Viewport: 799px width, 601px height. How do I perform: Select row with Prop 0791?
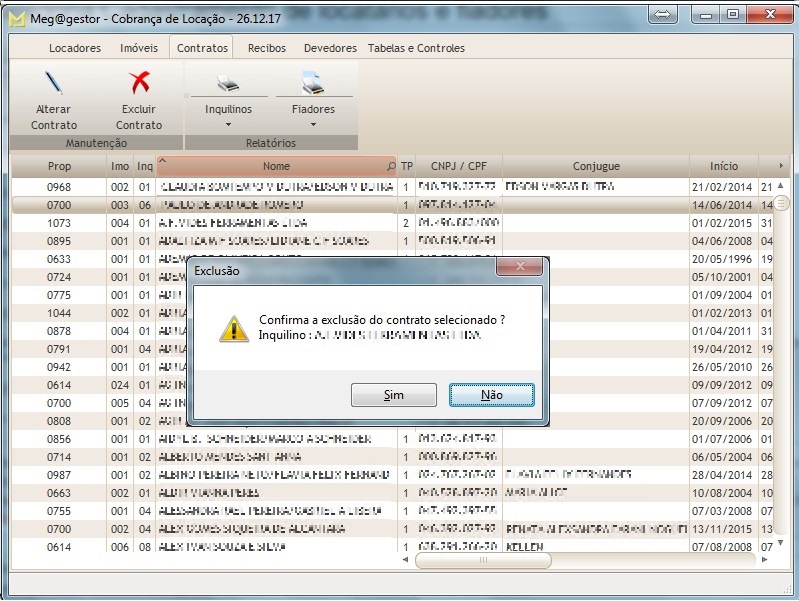click(x=392, y=349)
